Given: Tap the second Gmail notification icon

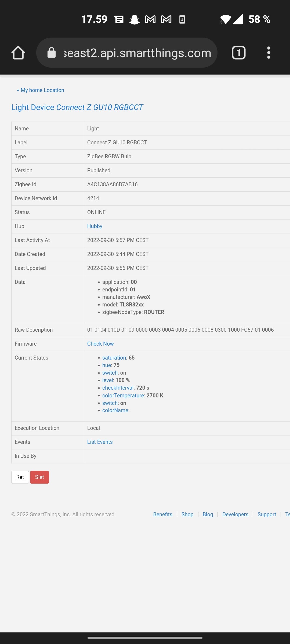Looking at the screenshot, I should click(166, 19).
